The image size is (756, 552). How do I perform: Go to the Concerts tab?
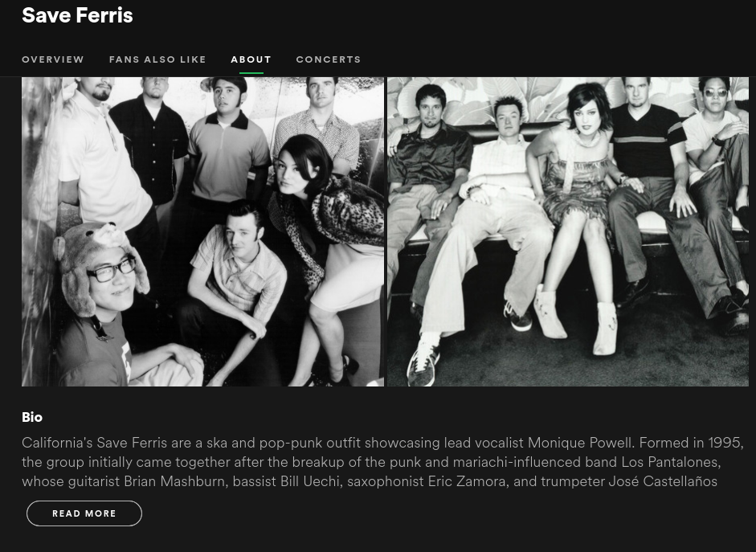coord(329,59)
